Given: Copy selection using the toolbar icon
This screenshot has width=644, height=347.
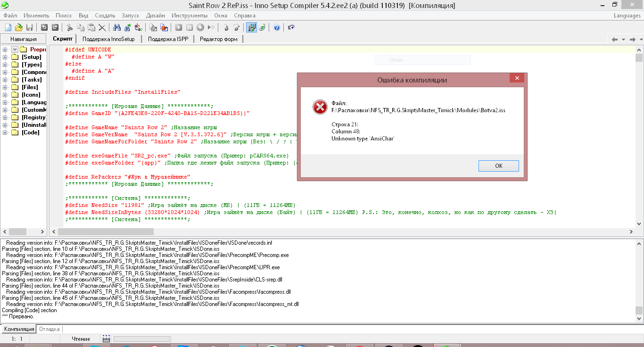Looking at the screenshot, I should 81,27.
